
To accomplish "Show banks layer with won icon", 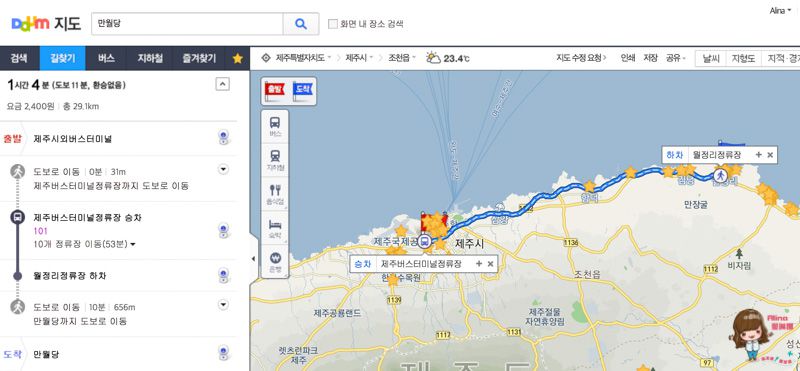I will [274, 261].
